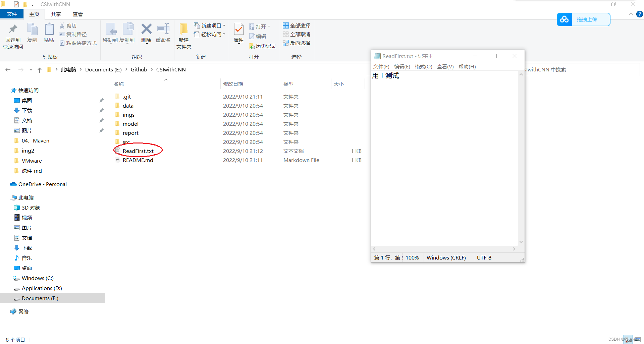The image size is (644, 344).
Task: Click Pin to Quick access icon
Action: tap(13, 29)
